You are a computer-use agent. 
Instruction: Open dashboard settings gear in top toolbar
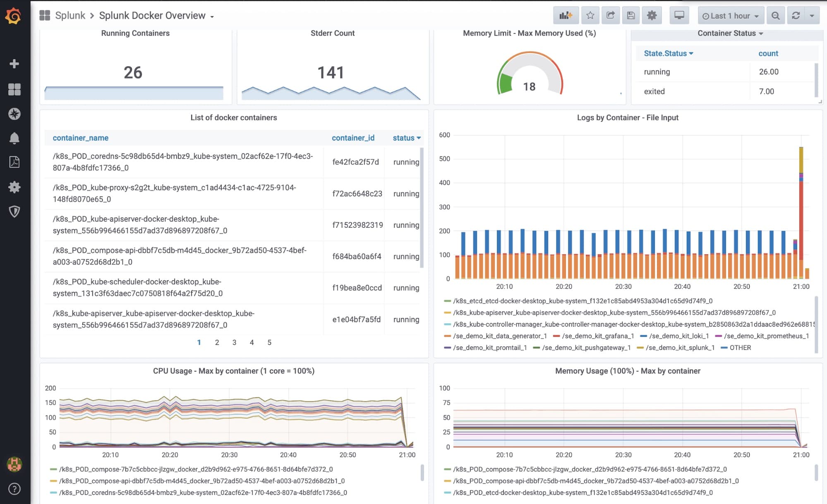click(652, 16)
